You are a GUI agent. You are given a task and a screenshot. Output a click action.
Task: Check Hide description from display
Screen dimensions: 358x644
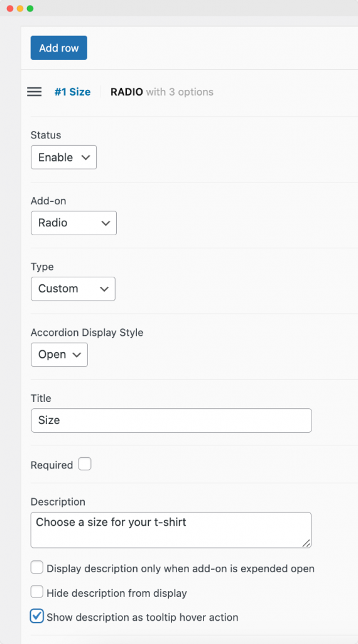point(37,592)
